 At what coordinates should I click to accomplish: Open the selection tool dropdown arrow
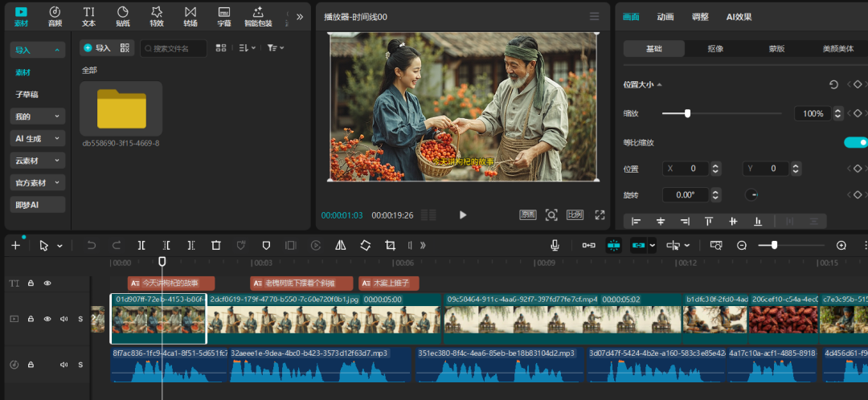tap(60, 246)
